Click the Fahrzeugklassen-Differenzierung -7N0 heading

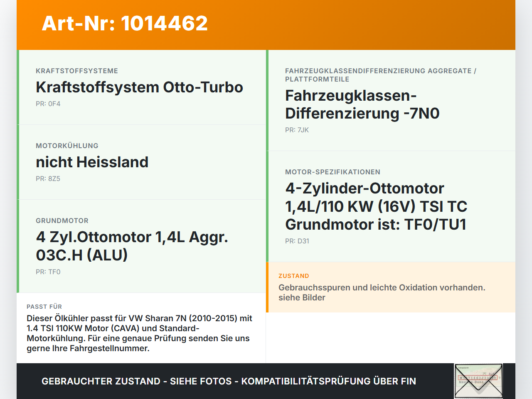(x=362, y=104)
